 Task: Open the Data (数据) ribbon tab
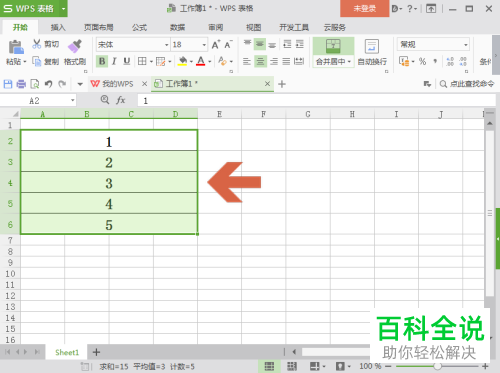tap(177, 27)
